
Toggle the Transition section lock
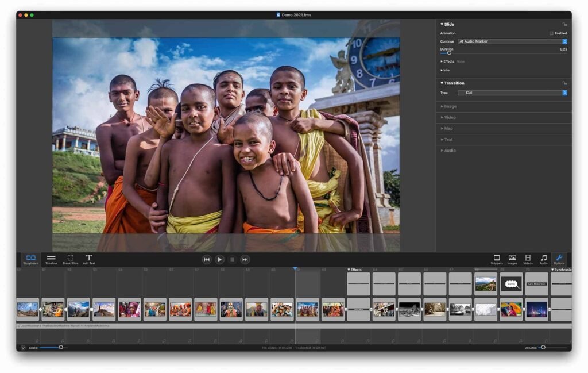pos(564,83)
